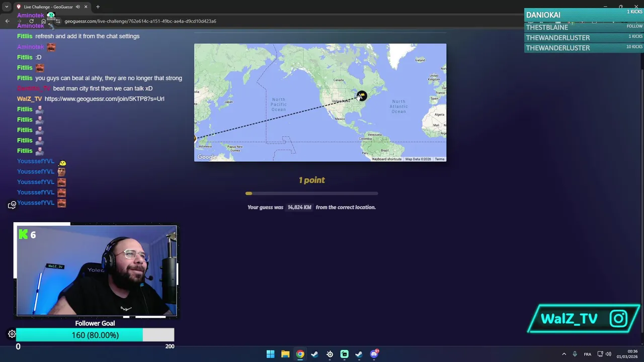Viewport: 644px width, 362px height.
Task: Open Steam icon beside Chrome in taskbar
Action: click(x=314, y=354)
